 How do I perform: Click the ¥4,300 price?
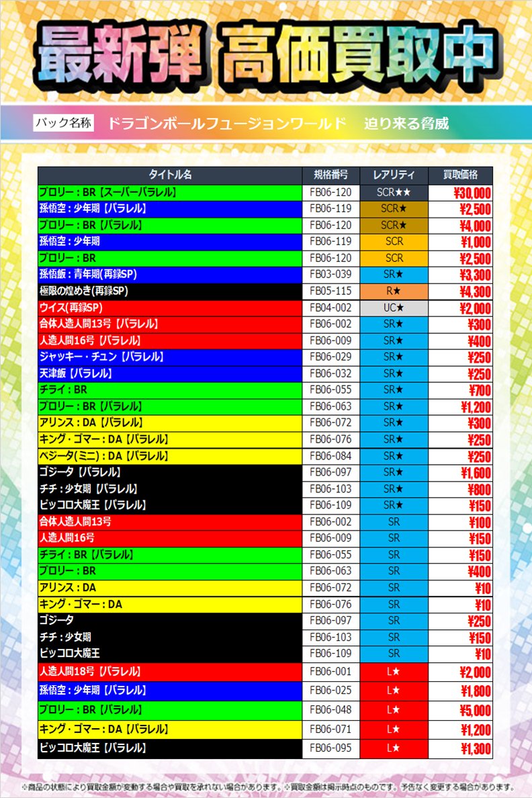[475, 292]
